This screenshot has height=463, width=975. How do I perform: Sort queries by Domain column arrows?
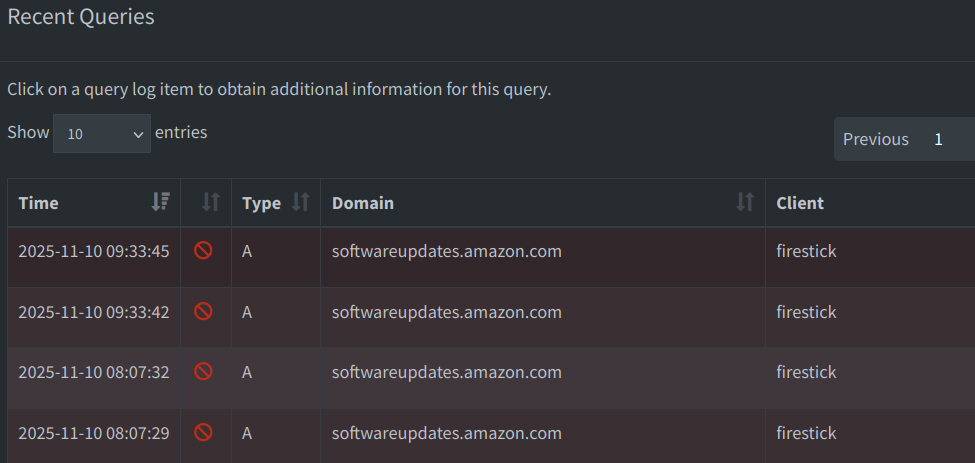(745, 202)
